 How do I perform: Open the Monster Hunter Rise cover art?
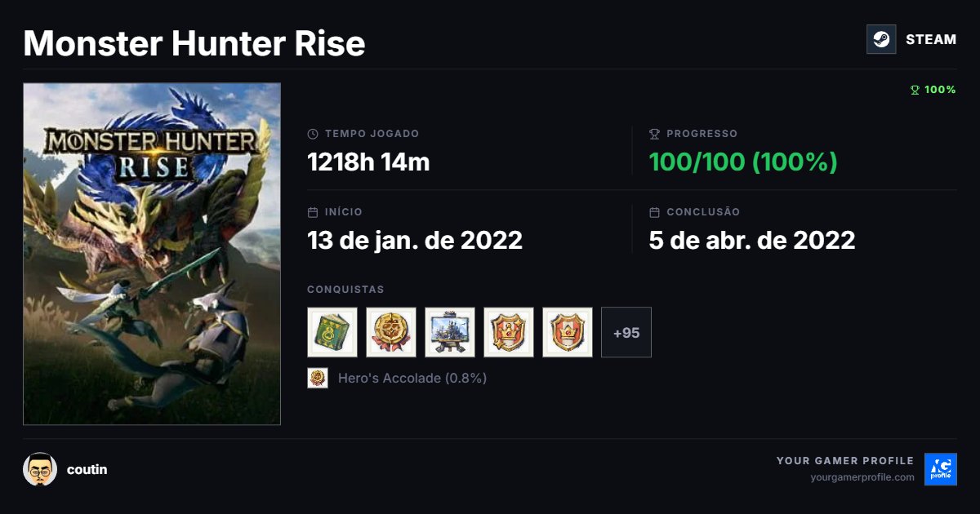pyautogui.click(x=152, y=254)
